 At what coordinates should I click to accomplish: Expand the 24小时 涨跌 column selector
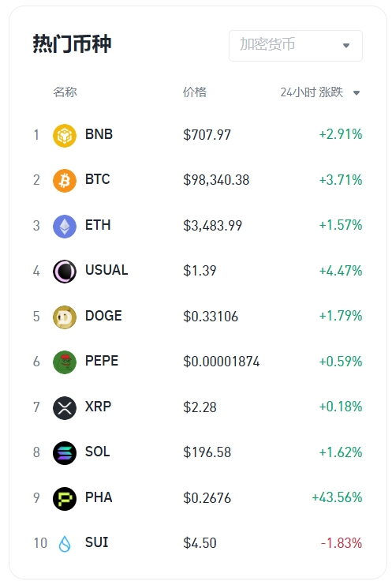point(320,92)
